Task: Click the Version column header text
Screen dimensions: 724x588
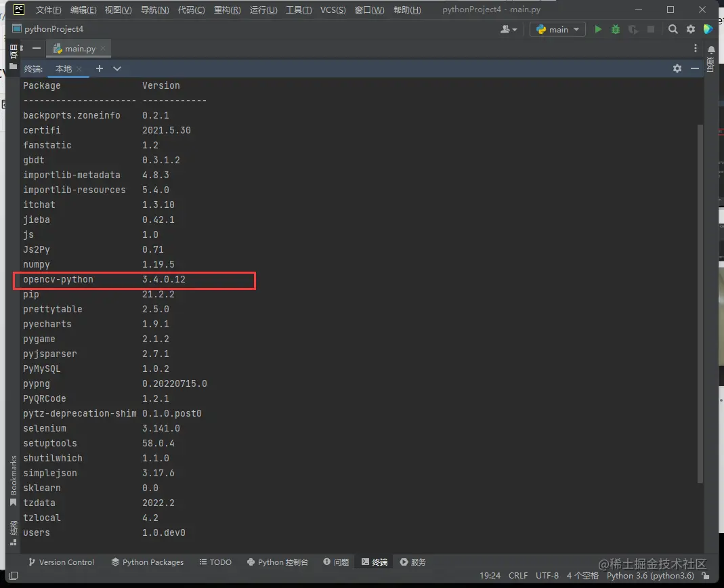Action: pos(161,85)
